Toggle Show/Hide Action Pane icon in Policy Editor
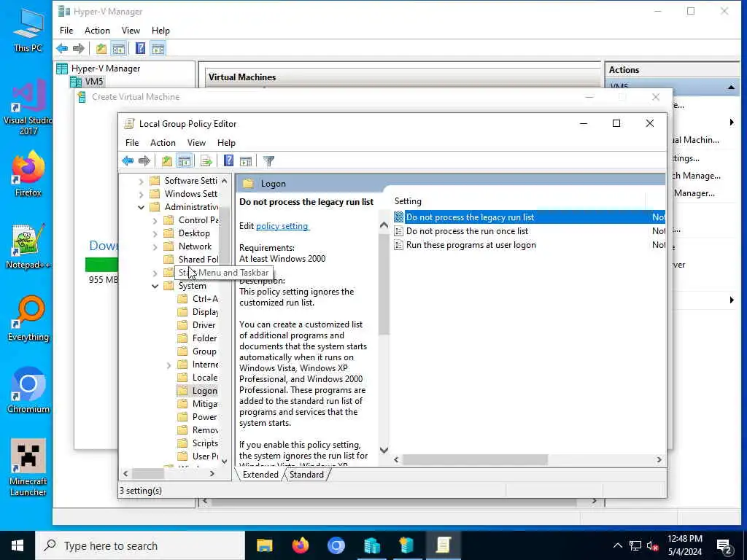The image size is (747, 560). (x=246, y=161)
